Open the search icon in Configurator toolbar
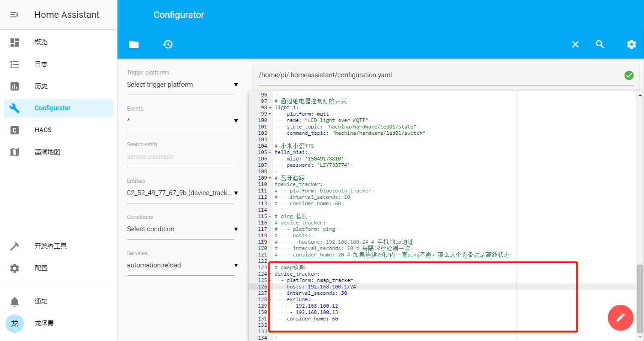Screen dimensions: 644x341 (599, 44)
